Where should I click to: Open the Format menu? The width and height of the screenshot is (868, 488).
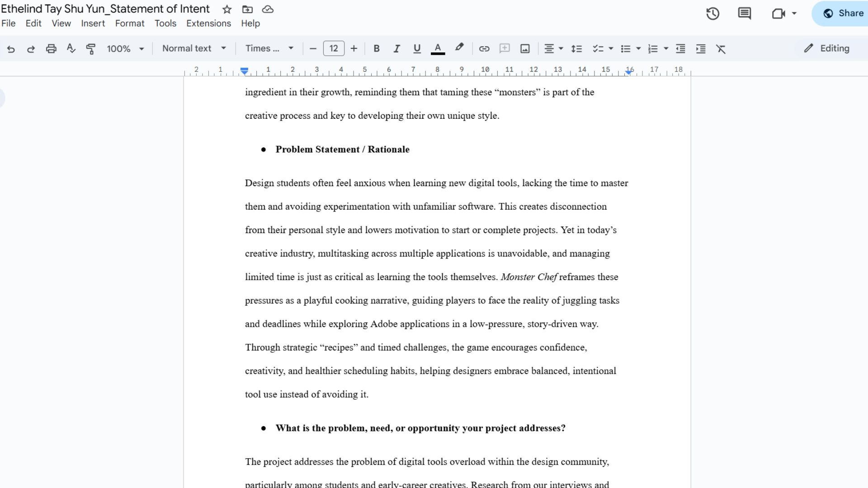[x=130, y=23]
